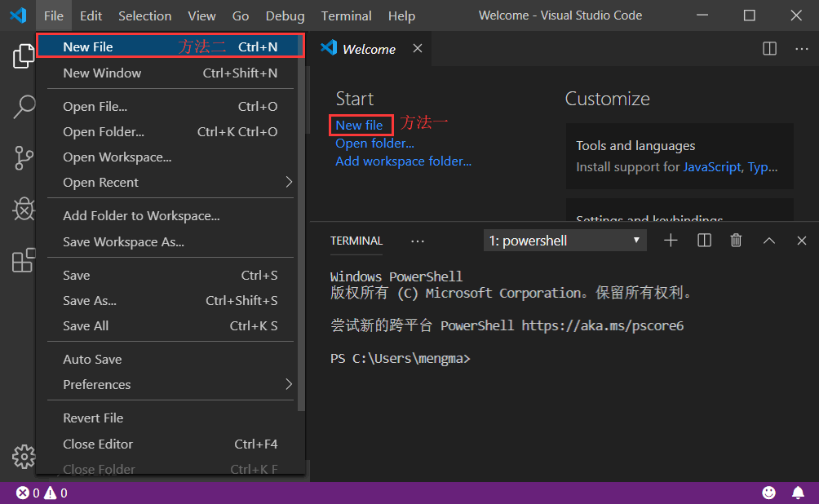Open the Source Control icon
The height and width of the screenshot is (504, 819).
point(24,158)
